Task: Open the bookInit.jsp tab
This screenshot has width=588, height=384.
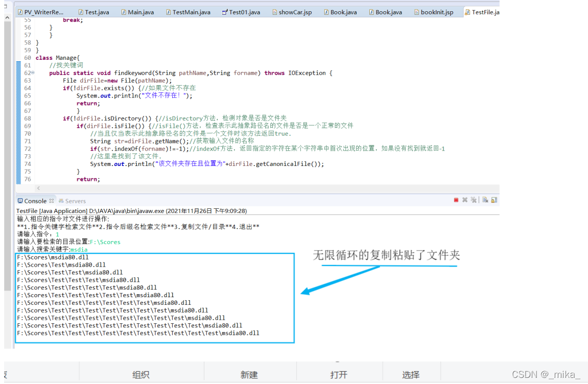Action: pos(434,12)
